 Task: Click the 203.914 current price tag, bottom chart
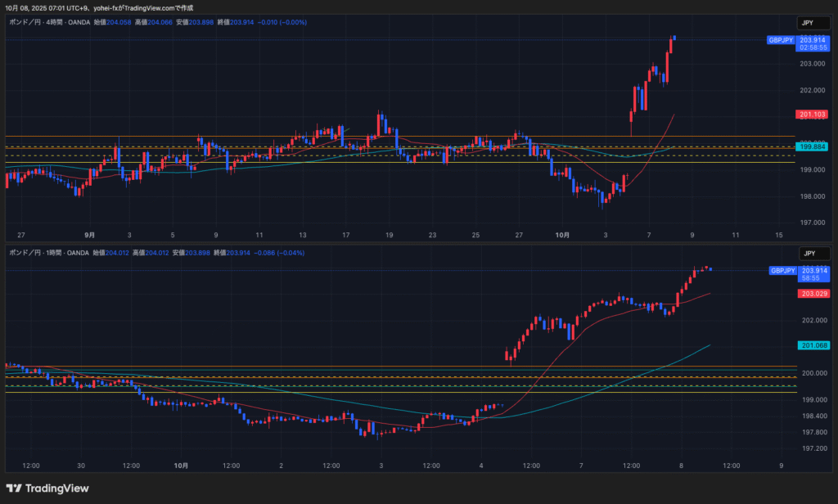click(x=813, y=270)
